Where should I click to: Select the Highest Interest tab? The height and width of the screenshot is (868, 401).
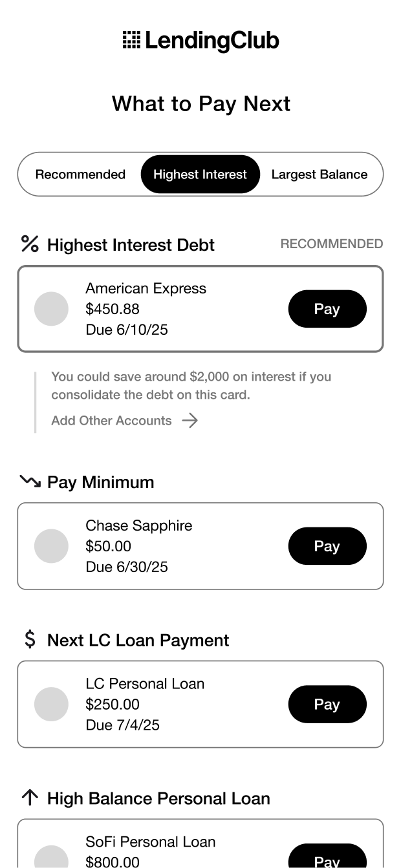point(200,175)
